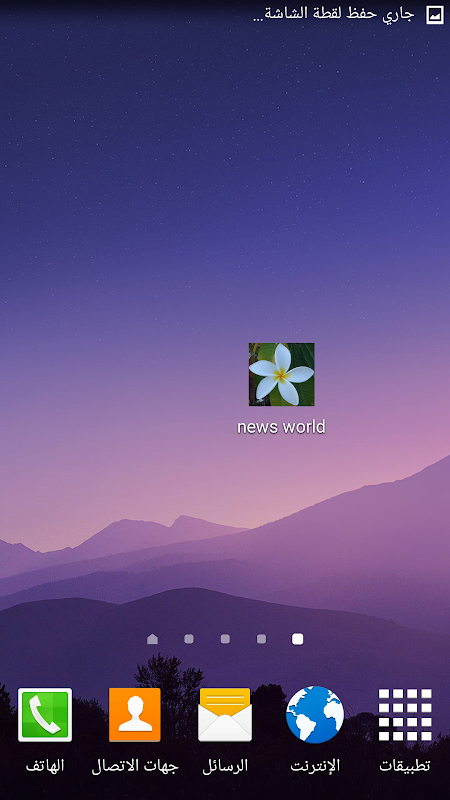Tap the screenshot saving notification icon
Screen dimensions: 450x800
pyautogui.click(x=435, y=15)
